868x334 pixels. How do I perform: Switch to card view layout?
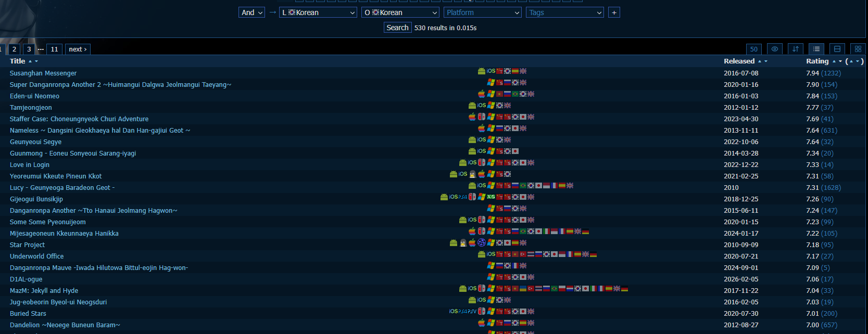pos(837,49)
